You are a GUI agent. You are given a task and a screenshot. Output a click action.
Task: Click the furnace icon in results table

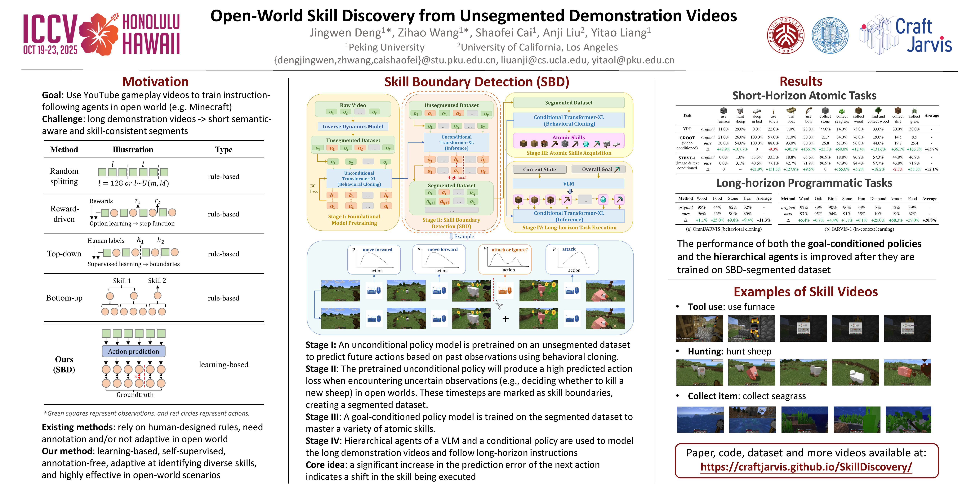tap(723, 111)
